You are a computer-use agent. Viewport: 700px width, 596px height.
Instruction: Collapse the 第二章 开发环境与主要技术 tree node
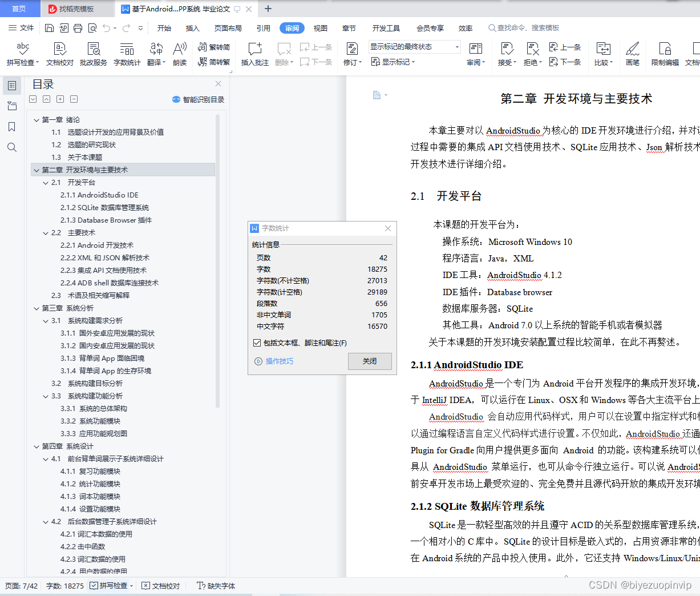pos(37,170)
